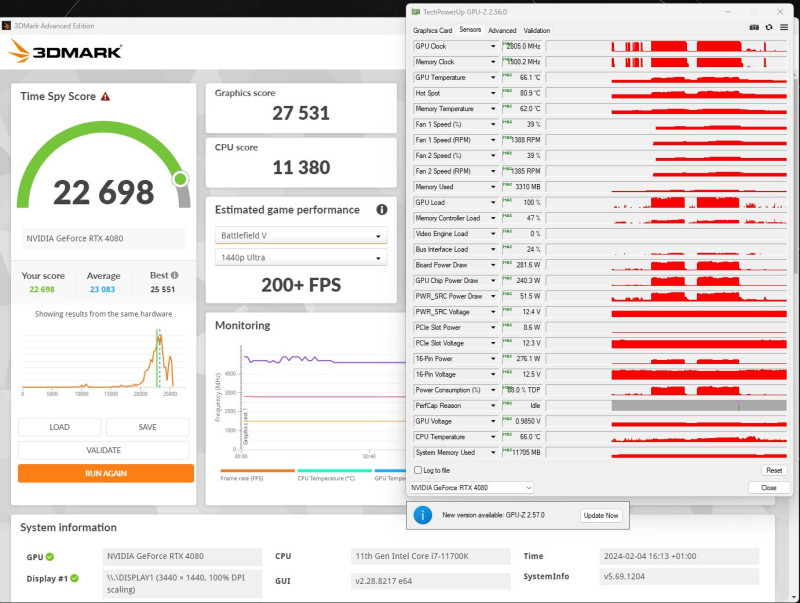The height and width of the screenshot is (603, 800).
Task: Click the GUI version v2.28.8217 e64 field
Action: tap(431, 581)
